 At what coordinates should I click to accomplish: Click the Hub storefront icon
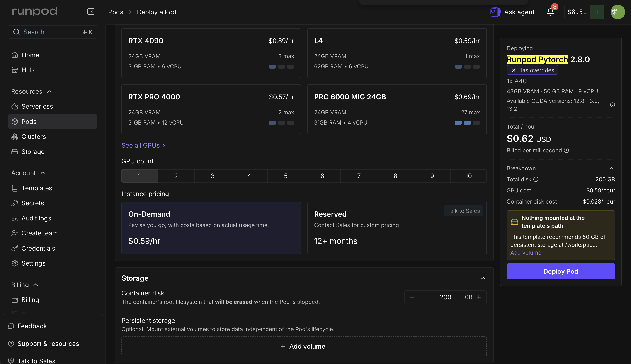point(15,70)
